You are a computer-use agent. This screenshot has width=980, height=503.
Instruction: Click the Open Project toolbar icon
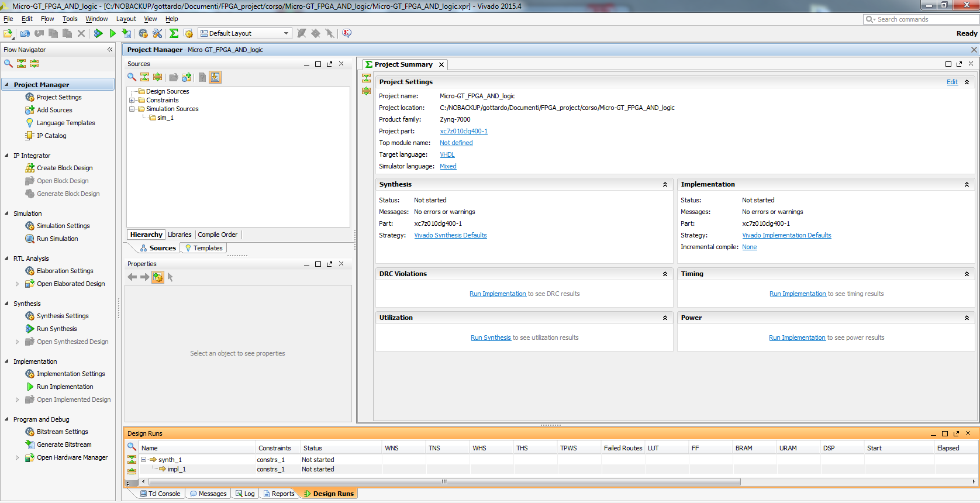pyautogui.click(x=8, y=33)
